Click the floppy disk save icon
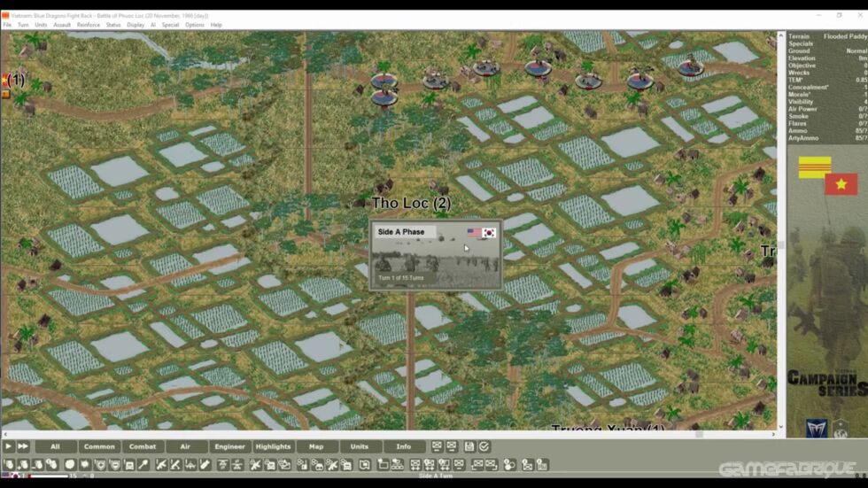 coord(469,446)
